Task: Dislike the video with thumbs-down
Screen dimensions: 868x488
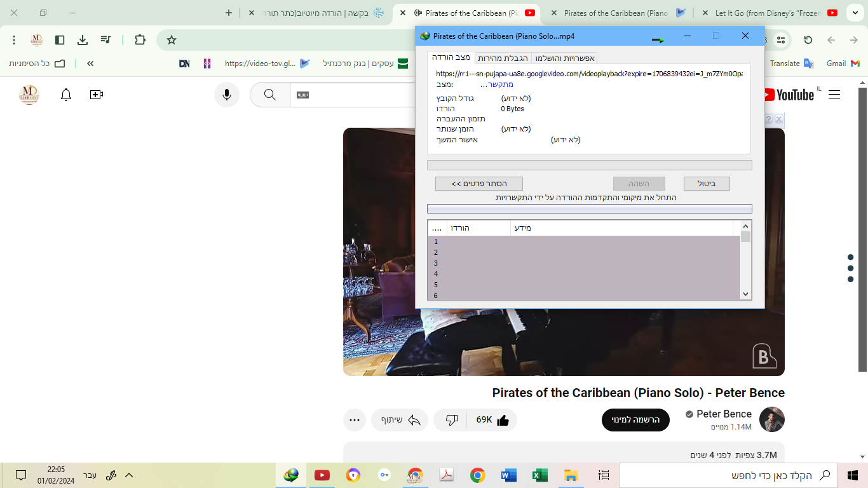Action: pos(452,420)
